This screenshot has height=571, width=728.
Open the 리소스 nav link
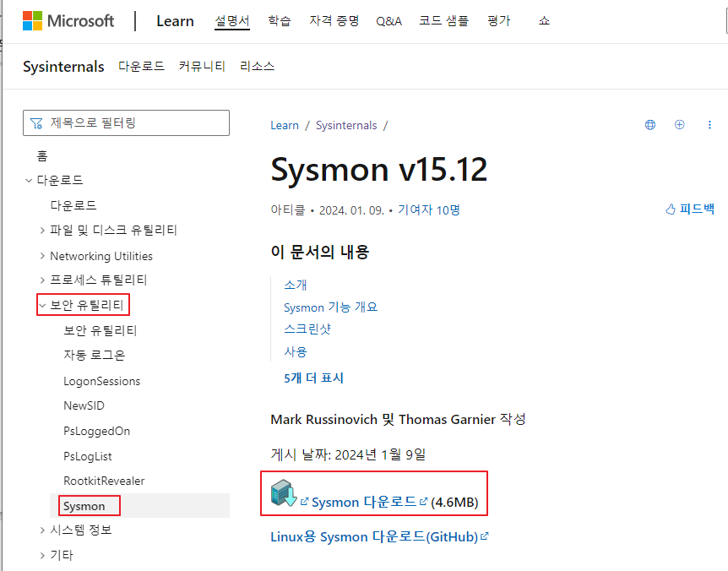click(x=258, y=66)
